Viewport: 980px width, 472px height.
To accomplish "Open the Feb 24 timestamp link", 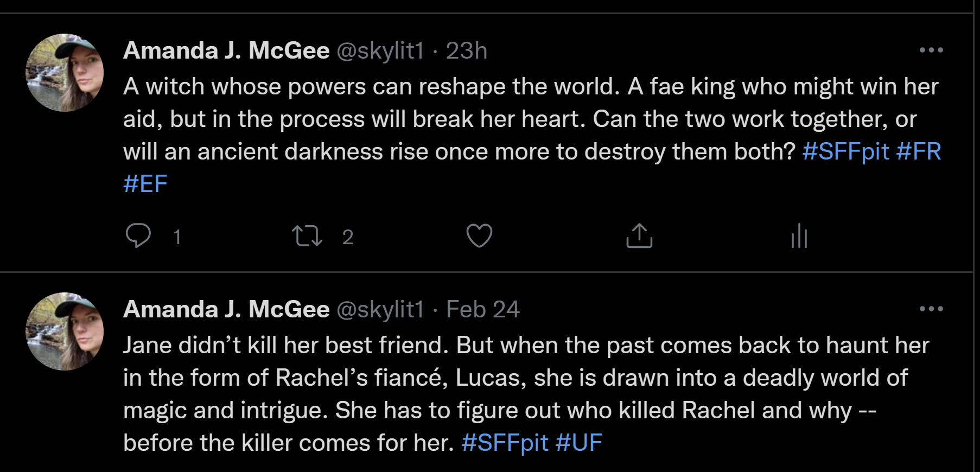I will 482,309.
